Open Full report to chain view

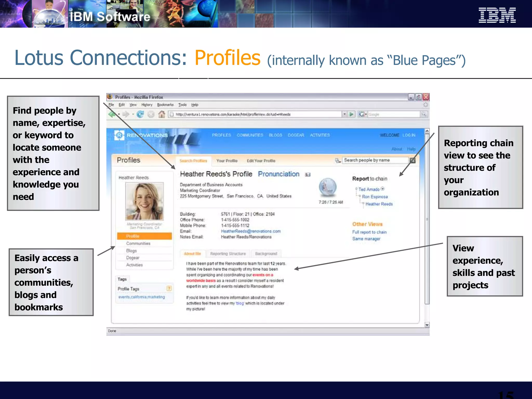[369, 232]
